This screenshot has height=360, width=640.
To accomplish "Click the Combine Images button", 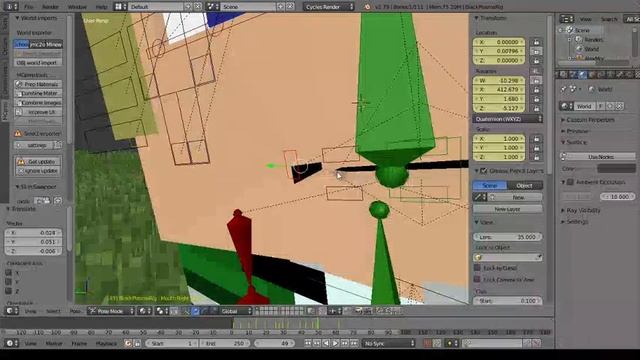I will (x=38, y=102).
